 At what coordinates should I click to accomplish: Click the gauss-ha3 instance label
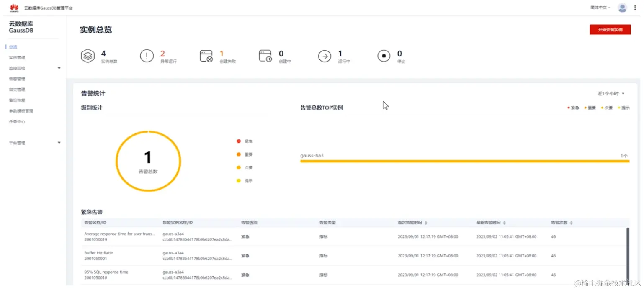(312, 156)
